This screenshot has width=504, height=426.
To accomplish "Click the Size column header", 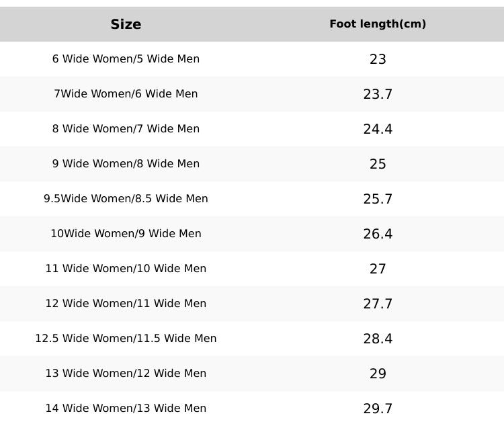I will point(126,24).
